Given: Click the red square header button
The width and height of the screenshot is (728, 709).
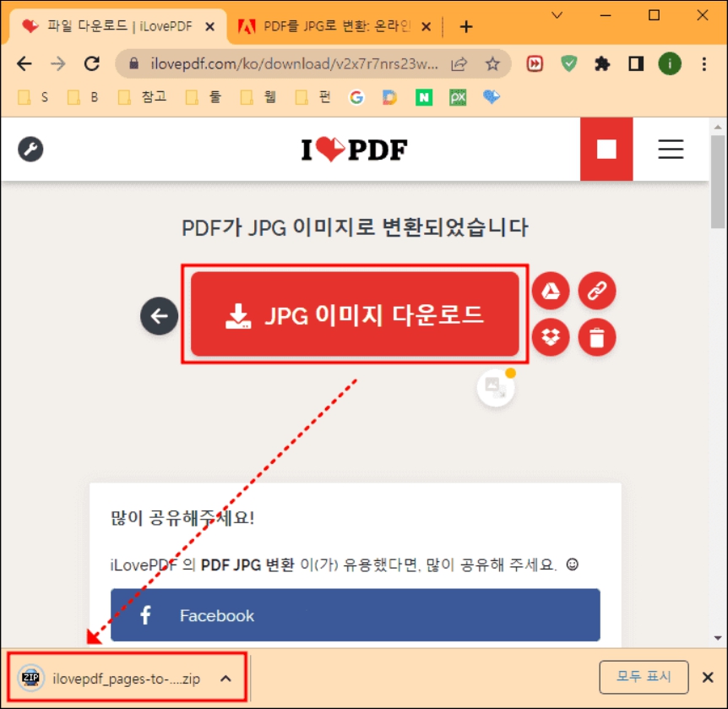Looking at the screenshot, I should click(606, 149).
